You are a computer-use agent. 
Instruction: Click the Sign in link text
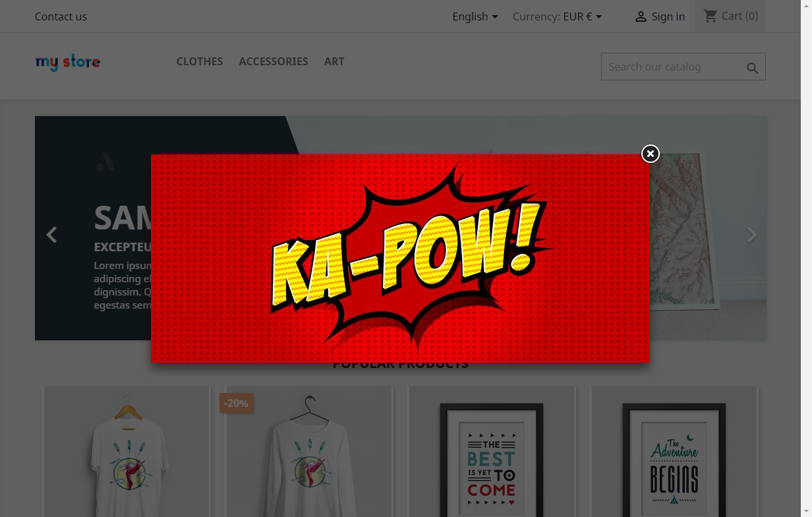668,16
